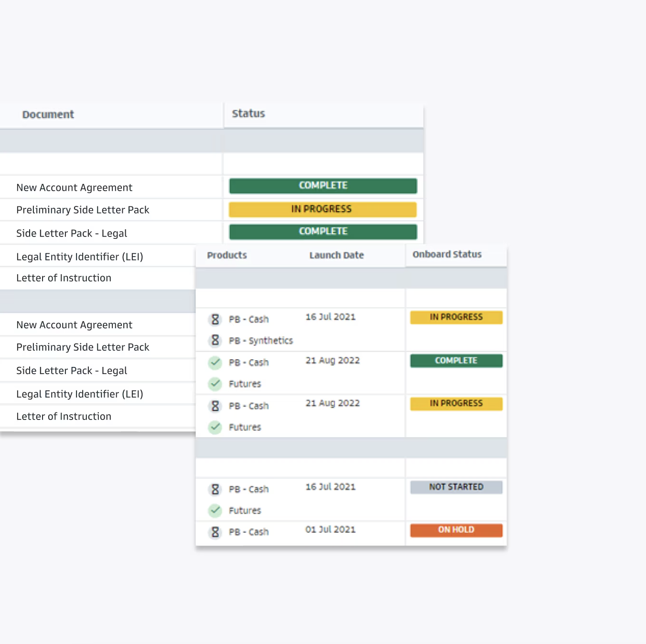This screenshot has width=646, height=644.
Task: Click the hourglass icon for PB - Cash dated 01 Jul 2021
Action: click(x=215, y=532)
